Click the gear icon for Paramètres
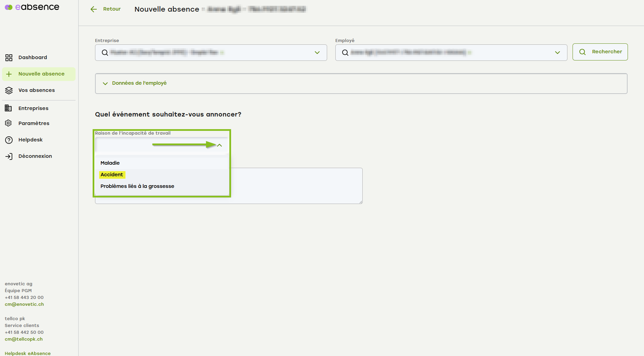 9,123
